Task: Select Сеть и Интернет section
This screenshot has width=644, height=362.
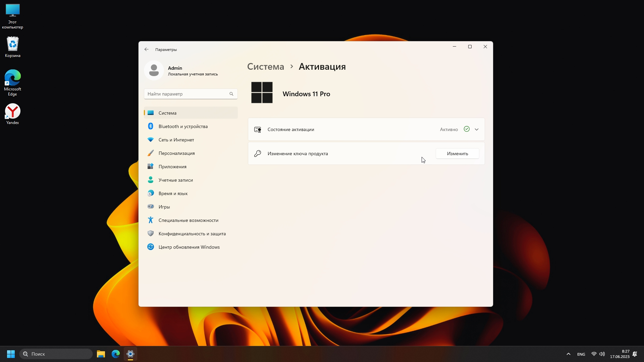Action: (x=176, y=140)
